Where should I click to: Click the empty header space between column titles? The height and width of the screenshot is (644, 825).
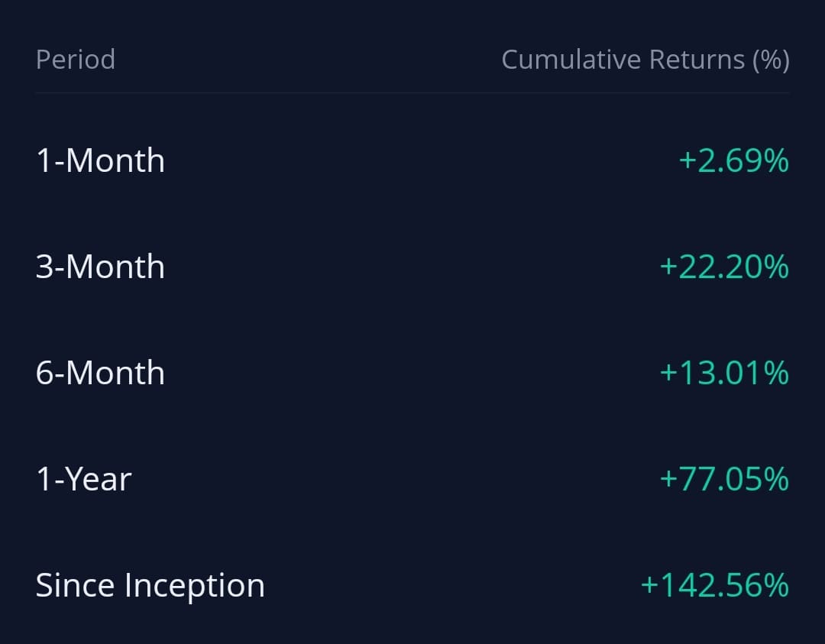coord(306,60)
